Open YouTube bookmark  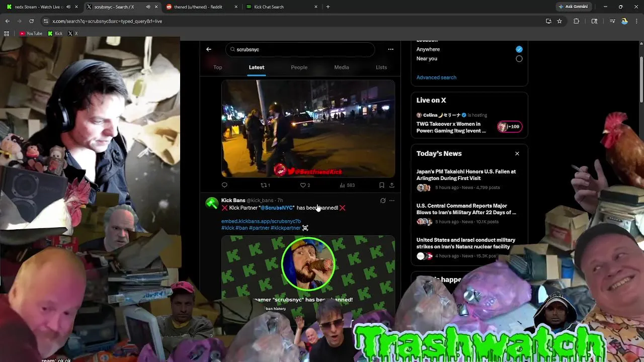click(x=31, y=33)
